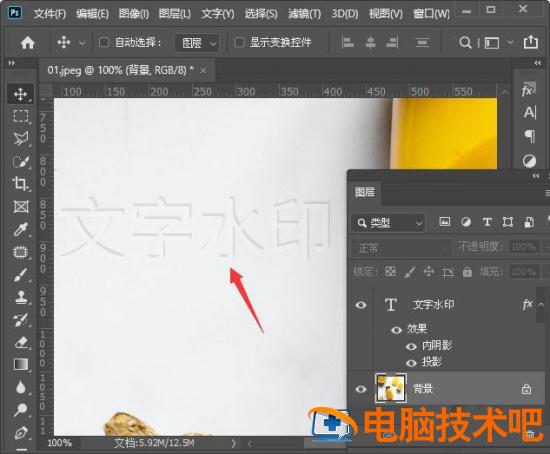Open the Character panel icon
Screen dimensions: 550x454
[x=529, y=113]
